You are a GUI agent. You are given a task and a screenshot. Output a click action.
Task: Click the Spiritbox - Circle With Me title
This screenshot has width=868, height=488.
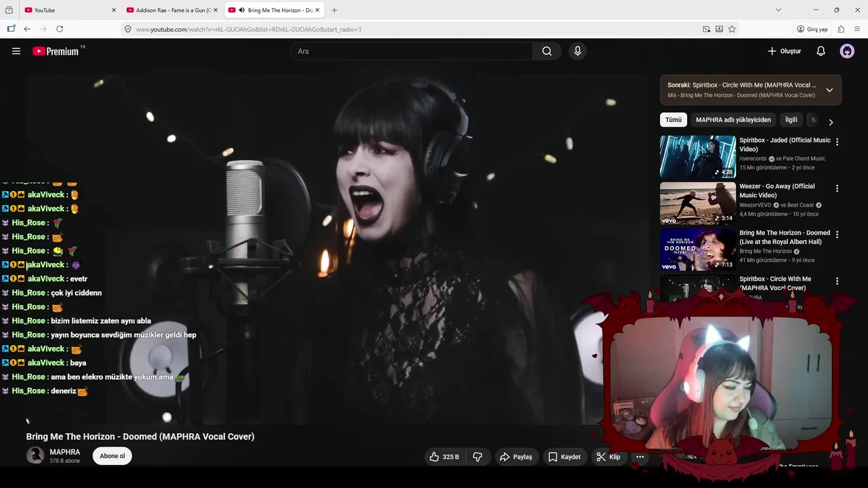[775, 283]
